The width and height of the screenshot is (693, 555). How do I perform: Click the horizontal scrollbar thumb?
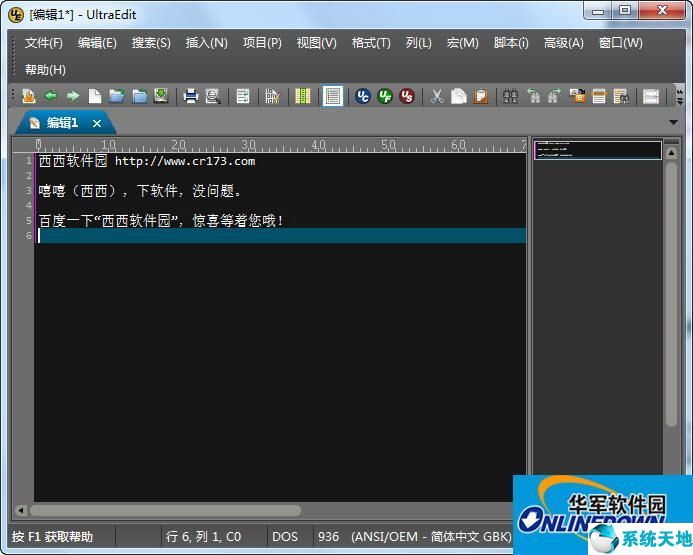[165, 510]
